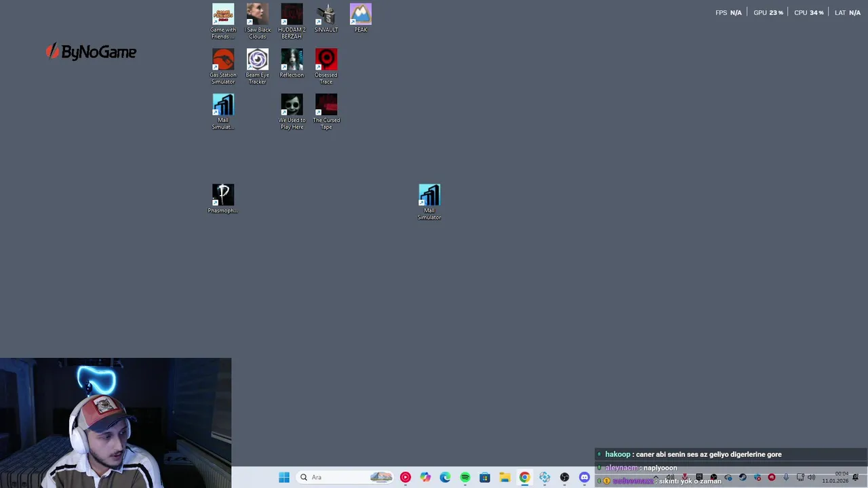868x488 pixels.
Task: Select the icon with full 'Mall Simulator' label
Action: (429, 202)
